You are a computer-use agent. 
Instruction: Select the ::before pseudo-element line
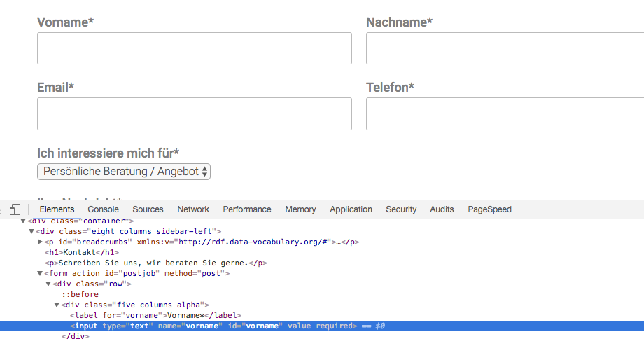click(x=80, y=295)
